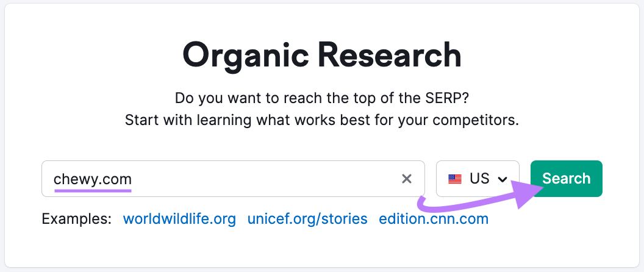
Task: Click the purple underline beneath chewy.com
Action: [93, 190]
